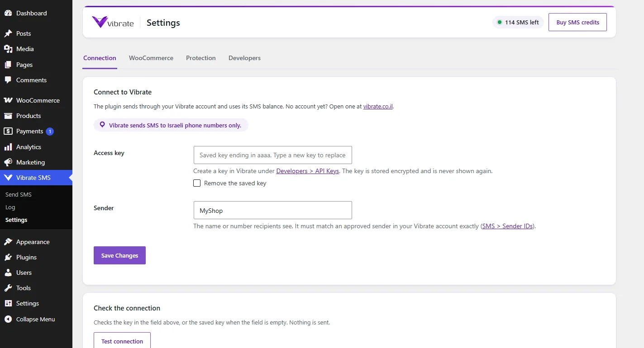The image size is (644, 348).
Task: Click the Settings sliders icon in sidebar
Action: point(8,303)
